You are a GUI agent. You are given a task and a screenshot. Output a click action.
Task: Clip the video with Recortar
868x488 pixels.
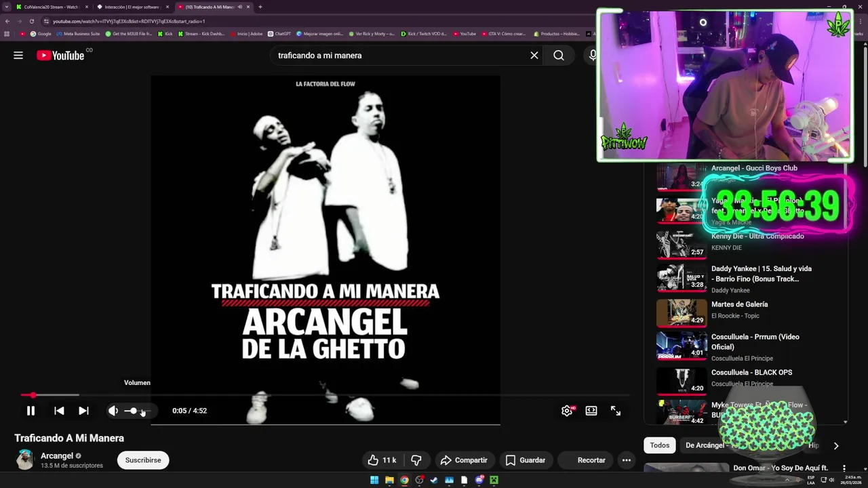(x=585, y=460)
